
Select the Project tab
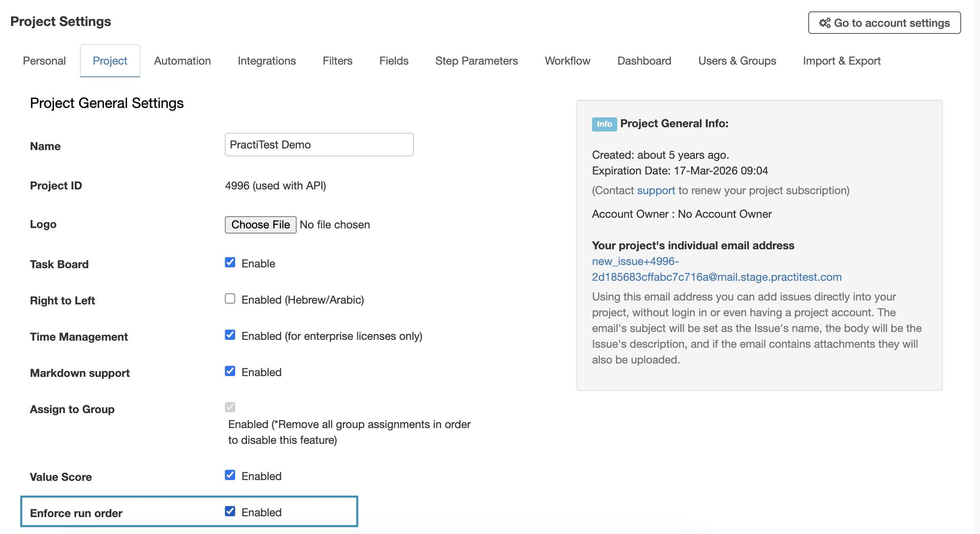pyautogui.click(x=110, y=61)
